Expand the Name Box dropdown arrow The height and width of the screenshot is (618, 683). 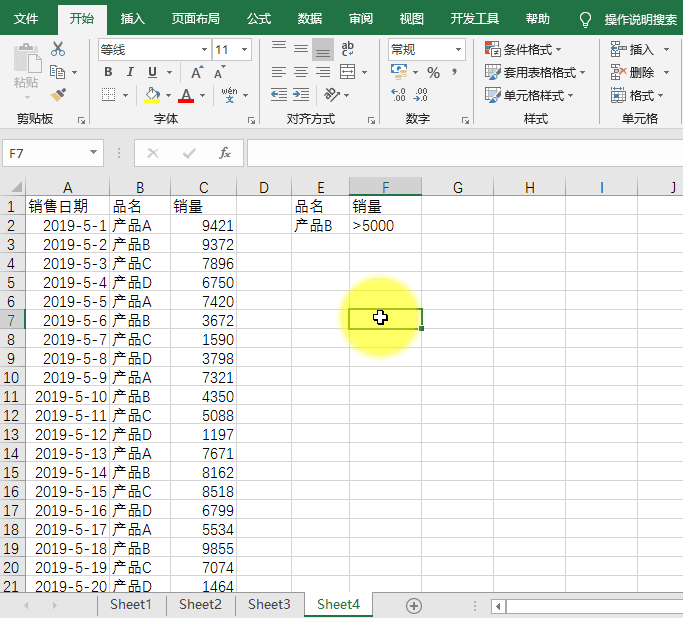point(93,152)
